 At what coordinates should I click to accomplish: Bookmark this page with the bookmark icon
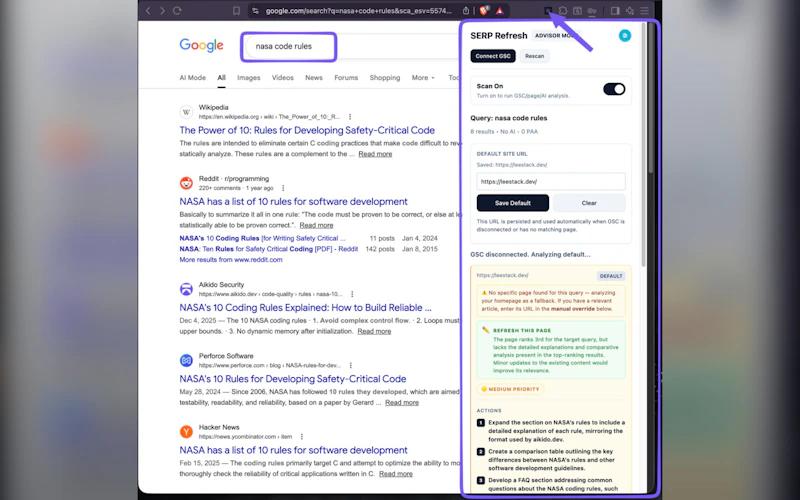click(236, 11)
